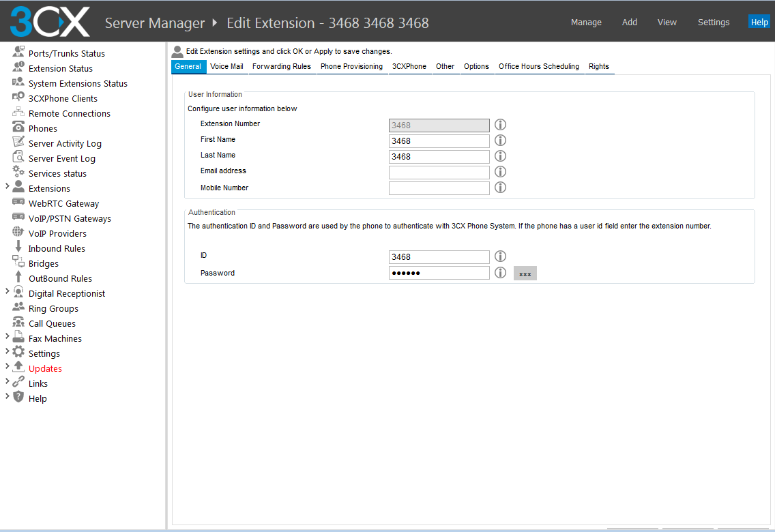This screenshot has width=775, height=532.
Task: Click the Call Queues icon
Action: click(18, 323)
